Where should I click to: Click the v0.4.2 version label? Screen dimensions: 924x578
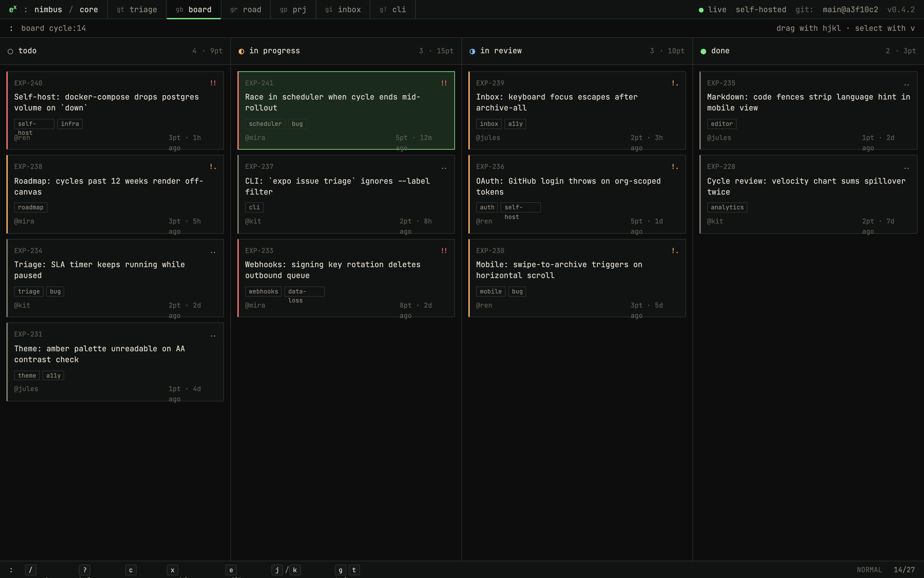(901, 10)
